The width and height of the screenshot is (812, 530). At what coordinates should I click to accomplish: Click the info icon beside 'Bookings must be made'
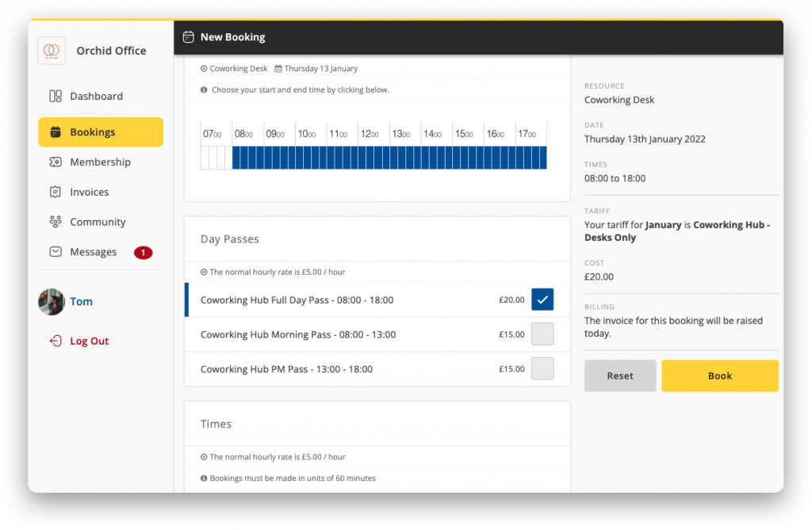point(204,479)
